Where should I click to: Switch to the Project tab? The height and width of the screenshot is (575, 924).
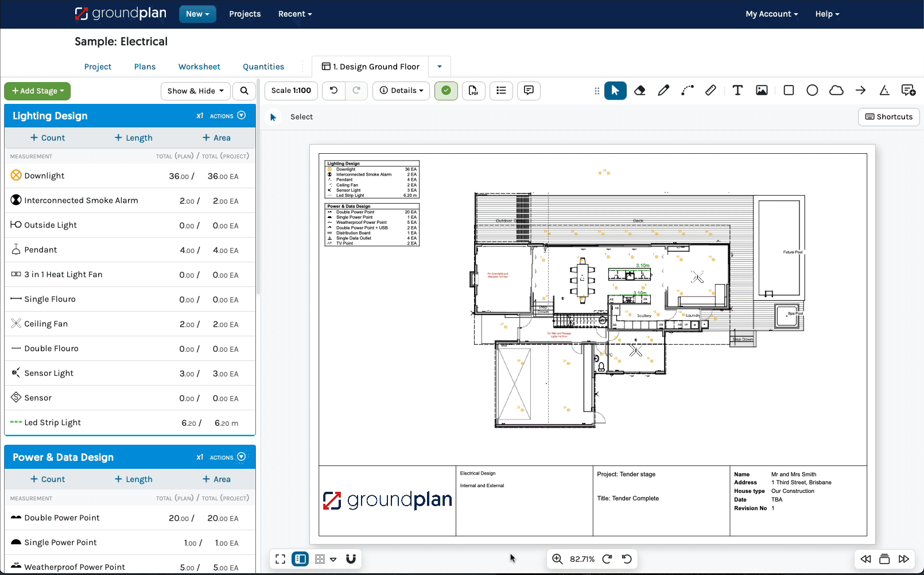tap(98, 67)
